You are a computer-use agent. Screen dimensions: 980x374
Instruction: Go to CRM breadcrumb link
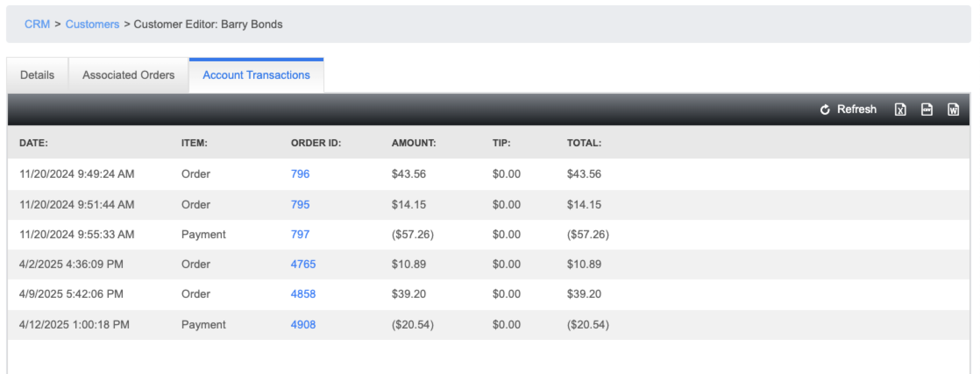pos(37,24)
